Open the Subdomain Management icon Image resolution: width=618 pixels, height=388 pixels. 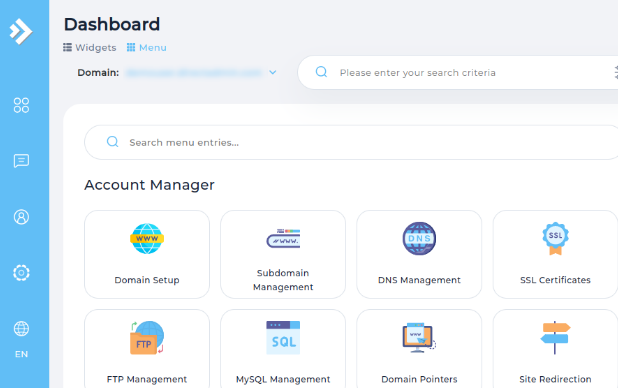pyautogui.click(x=283, y=238)
